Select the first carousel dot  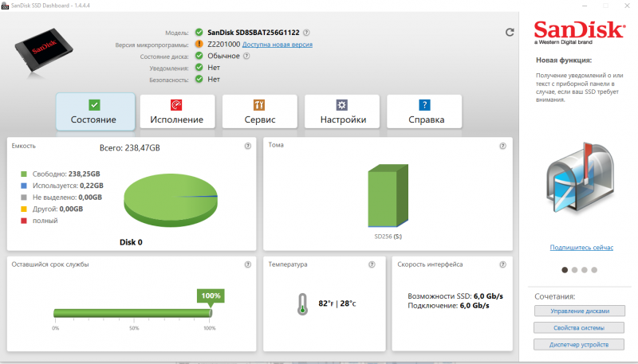[565, 270]
